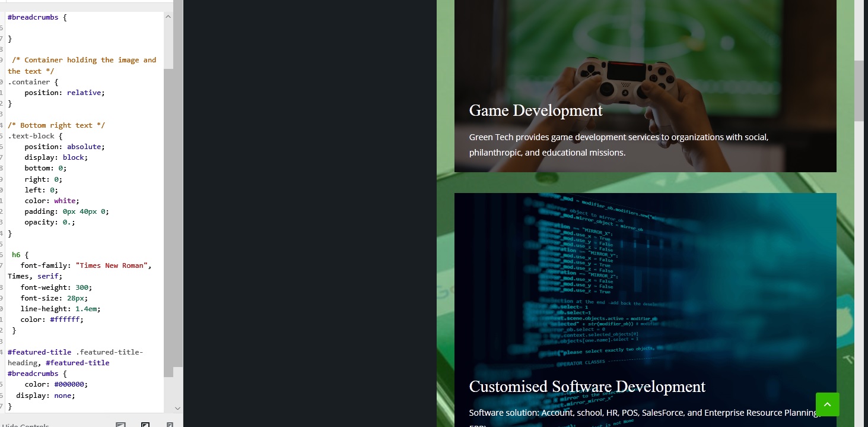
Task: Click the tablet preview device icon
Action: click(x=145, y=425)
